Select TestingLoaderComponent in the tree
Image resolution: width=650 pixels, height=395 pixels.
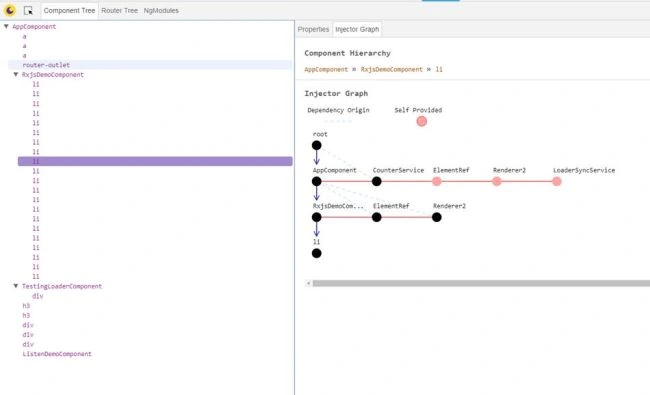62,286
